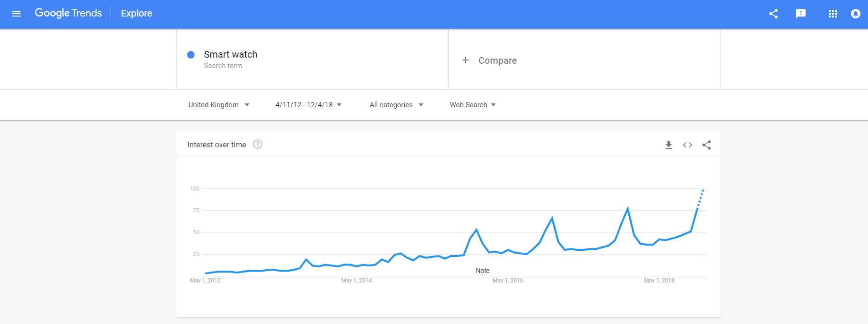The width and height of the screenshot is (868, 324).
Task: Open the notifications account icon
Action: click(856, 14)
